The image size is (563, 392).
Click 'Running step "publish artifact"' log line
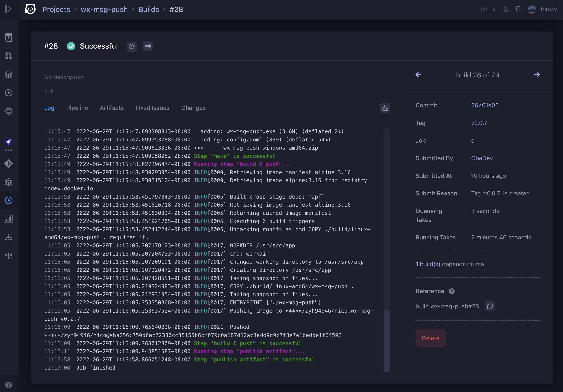pos(249,351)
